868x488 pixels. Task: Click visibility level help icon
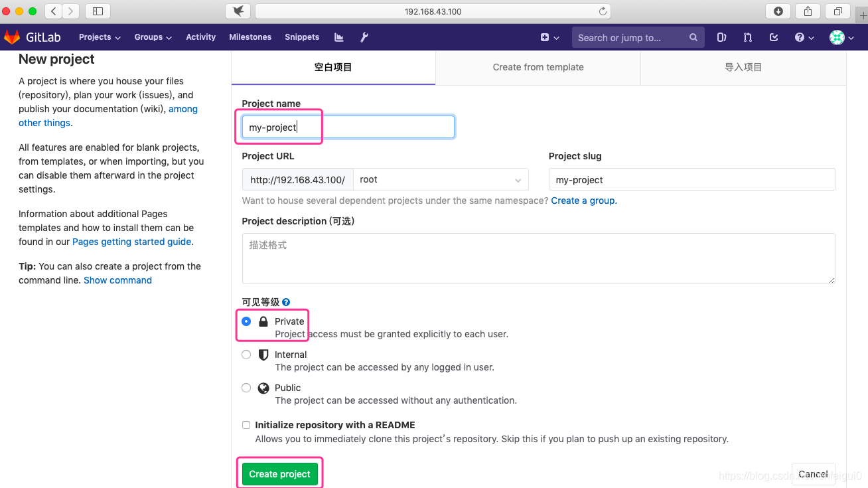pyautogui.click(x=286, y=302)
